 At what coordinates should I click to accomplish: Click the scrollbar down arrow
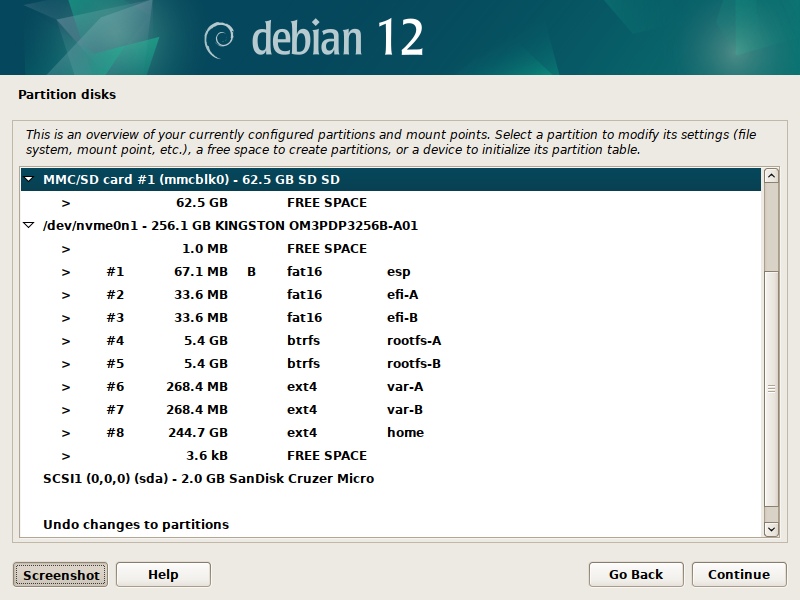(771, 530)
